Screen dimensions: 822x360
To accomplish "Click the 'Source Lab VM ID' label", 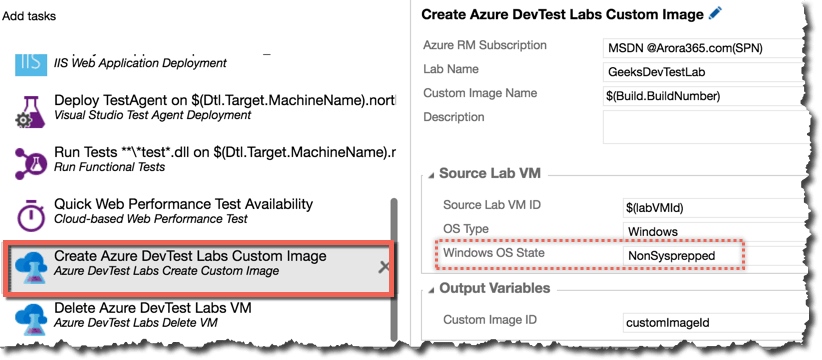I will 492,205.
